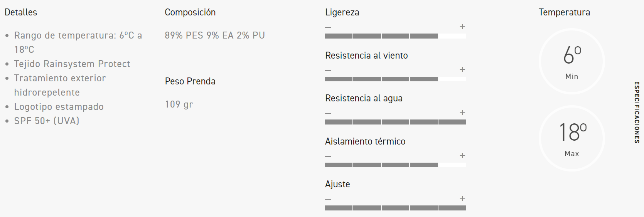
Task: Click the SPF 50+ (UVA) list item
Action: (x=47, y=121)
